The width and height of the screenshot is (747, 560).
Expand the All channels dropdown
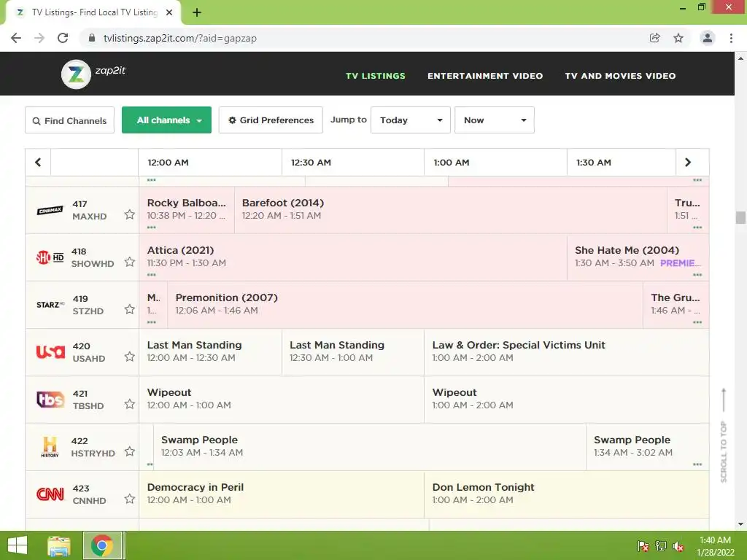pyautogui.click(x=167, y=120)
